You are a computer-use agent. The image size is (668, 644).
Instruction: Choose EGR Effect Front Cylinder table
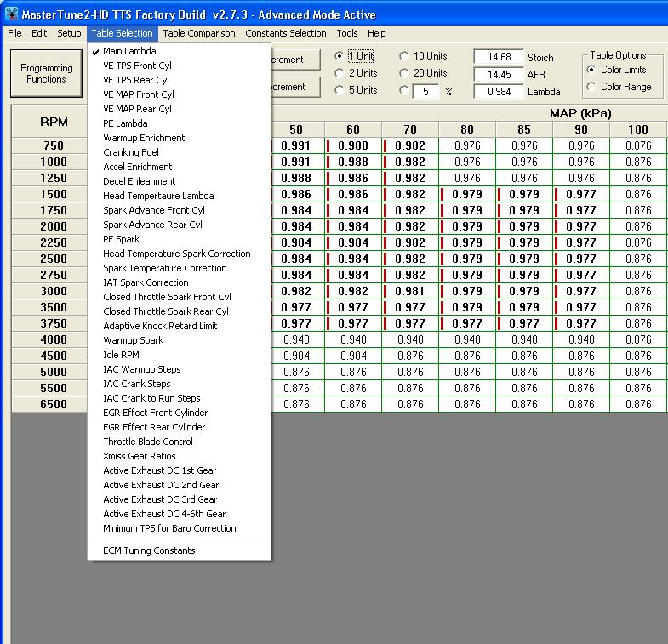click(179, 413)
